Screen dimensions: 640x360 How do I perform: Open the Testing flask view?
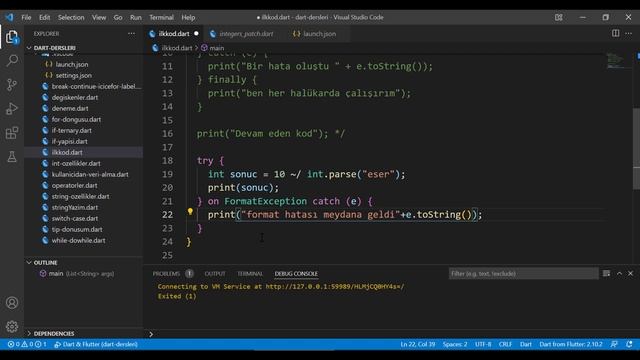tap(12, 156)
